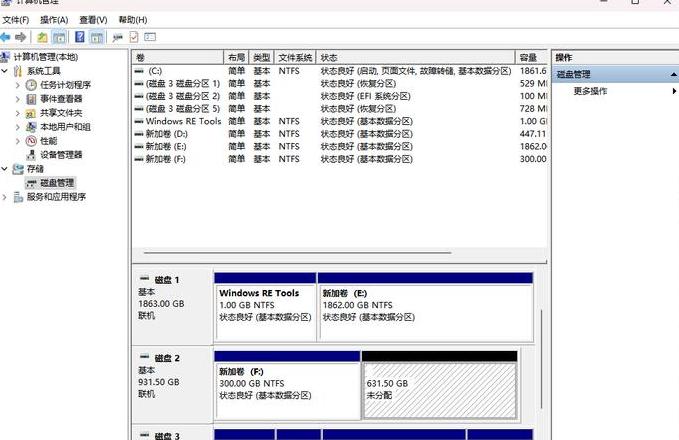The height and width of the screenshot is (440, 679).
Task: Toggle the Show/Hide Console Tree icon
Action: coord(59,37)
